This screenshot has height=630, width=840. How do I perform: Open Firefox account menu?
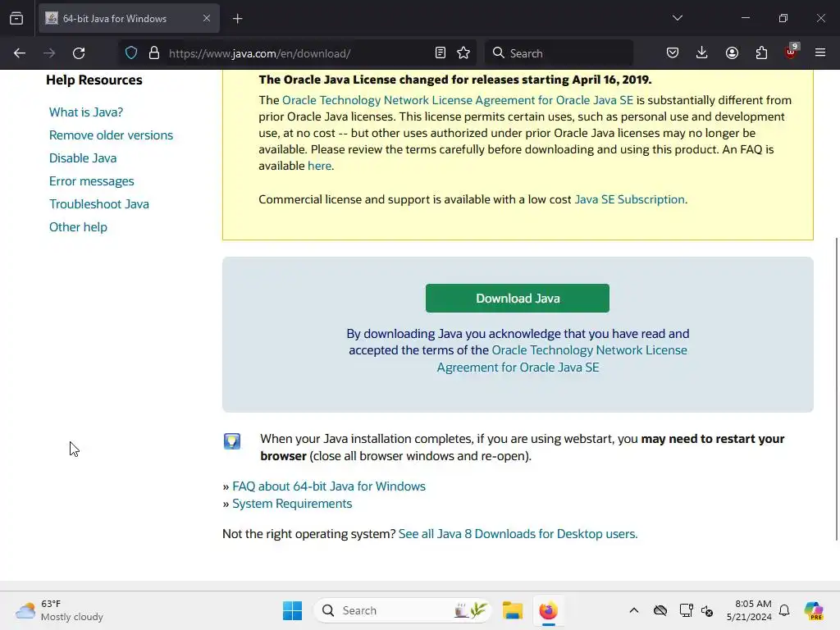point(732,53)
